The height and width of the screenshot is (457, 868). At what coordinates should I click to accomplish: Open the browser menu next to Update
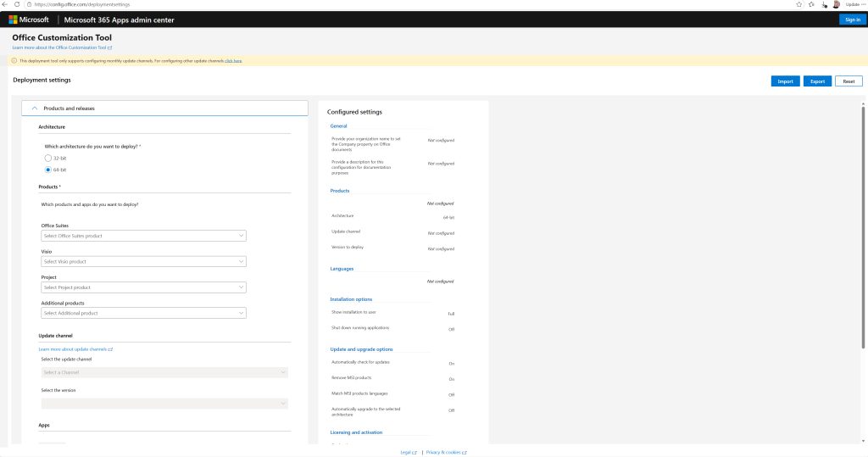click(x=864, y=4)
